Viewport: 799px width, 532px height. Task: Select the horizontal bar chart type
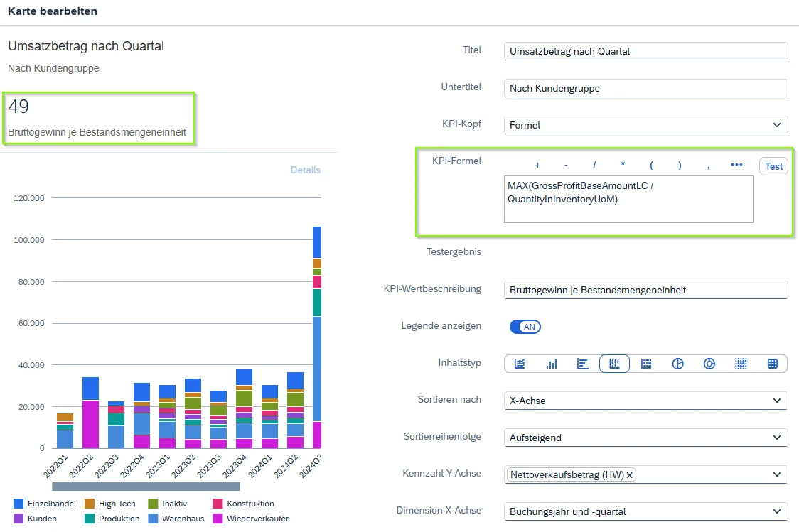click(583, 364)
